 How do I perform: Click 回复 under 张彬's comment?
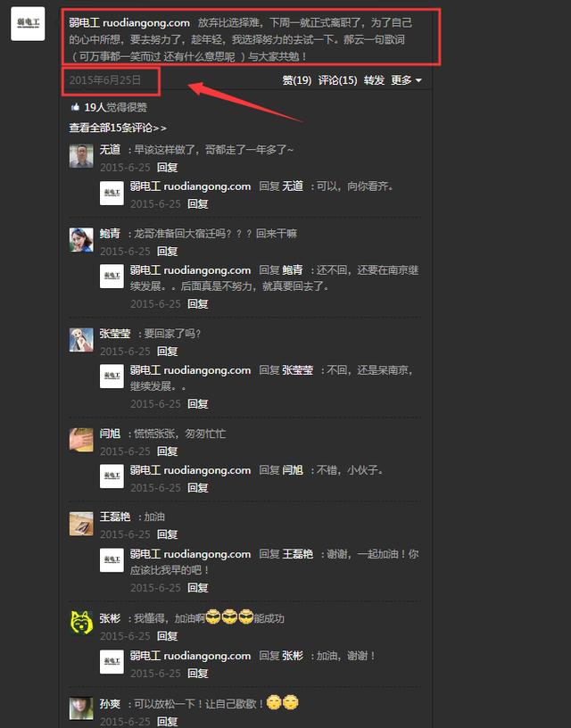point(167,636)
